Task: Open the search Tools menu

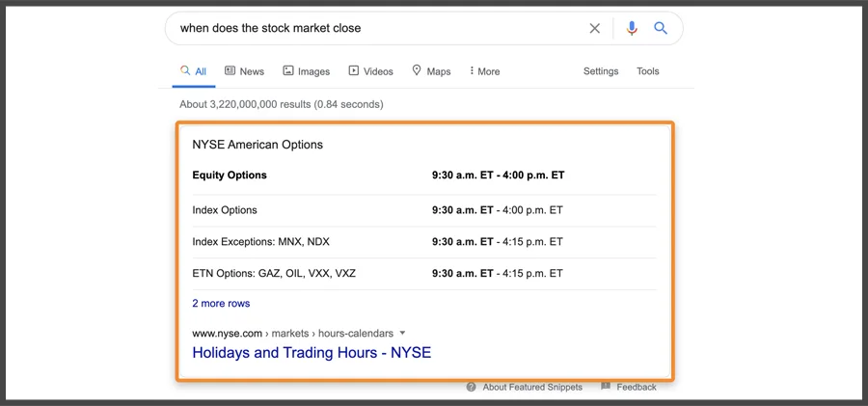Action: 648,71
